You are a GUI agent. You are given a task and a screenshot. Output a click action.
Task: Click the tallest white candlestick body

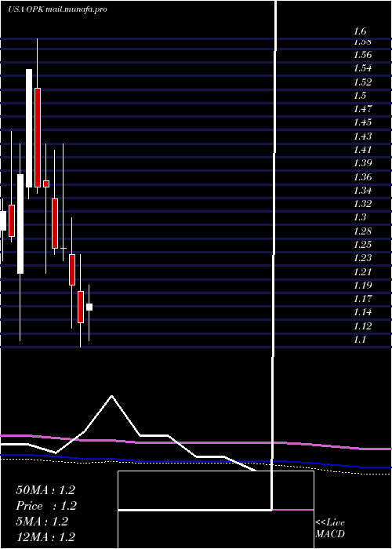[x=29, y=128]
